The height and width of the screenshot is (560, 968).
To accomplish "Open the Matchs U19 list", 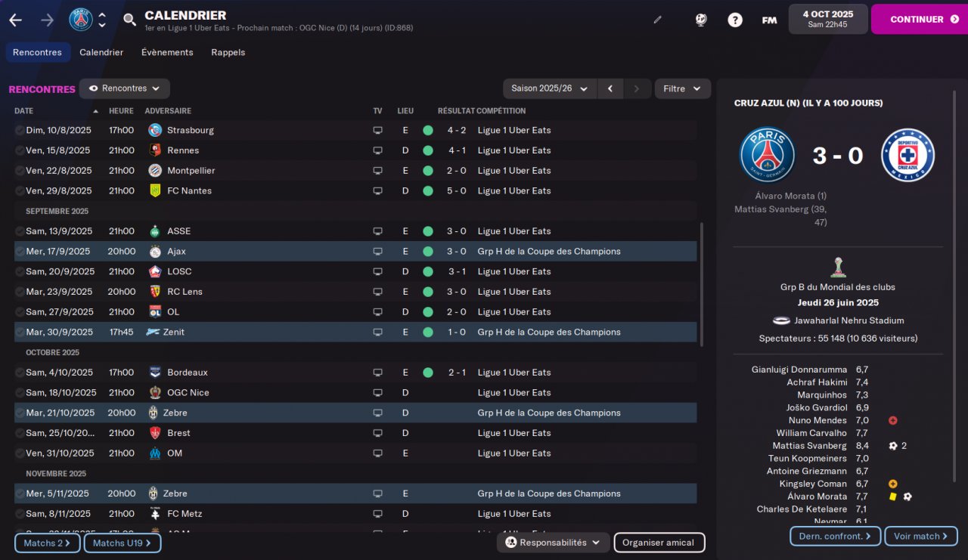I will [x=123, y=543].
